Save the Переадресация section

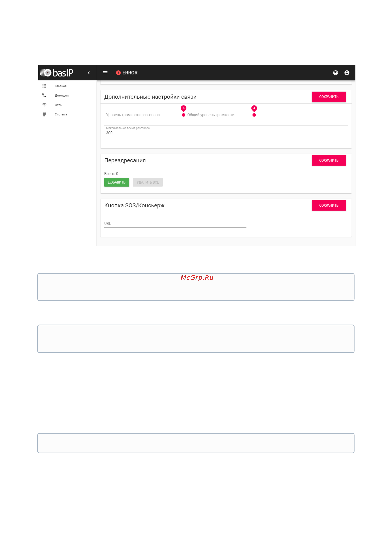click(x=329, y=160)
